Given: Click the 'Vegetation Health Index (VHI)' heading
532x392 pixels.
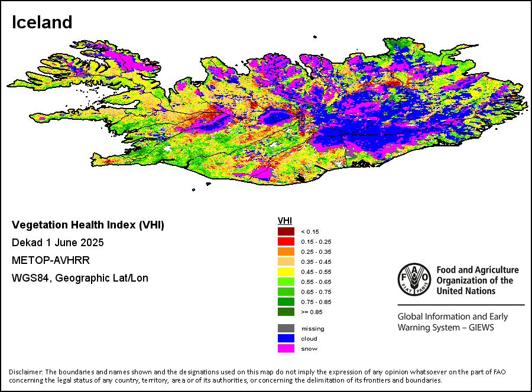Looking at the screenshot, I should click(x=88, y=225).
